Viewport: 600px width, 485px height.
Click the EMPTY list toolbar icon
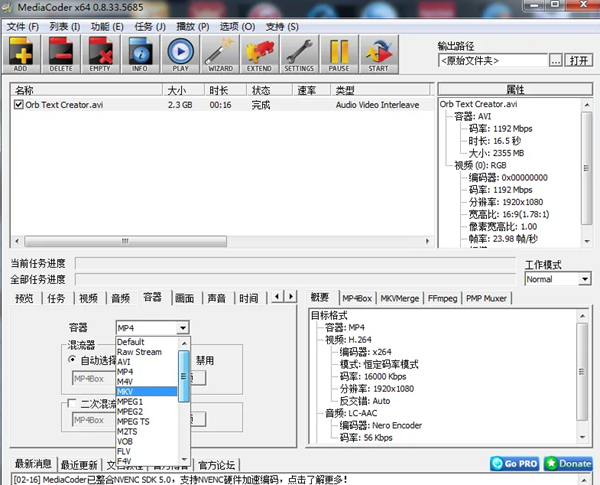coord(100,54)
